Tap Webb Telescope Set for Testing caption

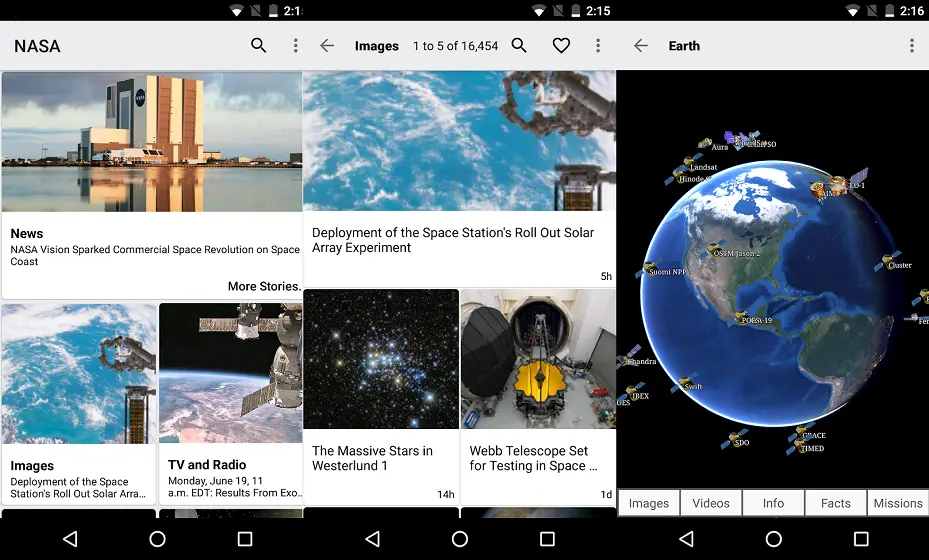point(533,458)
